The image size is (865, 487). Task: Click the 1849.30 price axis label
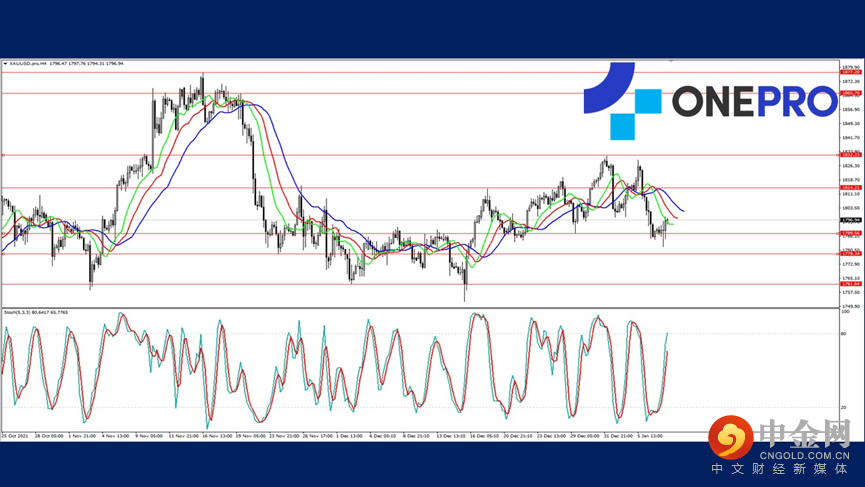pos(851,123)
